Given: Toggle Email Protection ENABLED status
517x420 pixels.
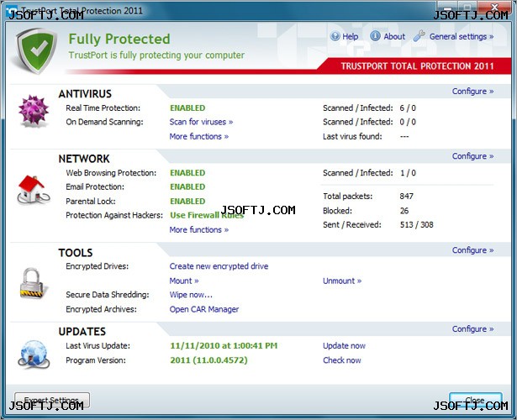Looking at the screenshot, I should 187,186.
